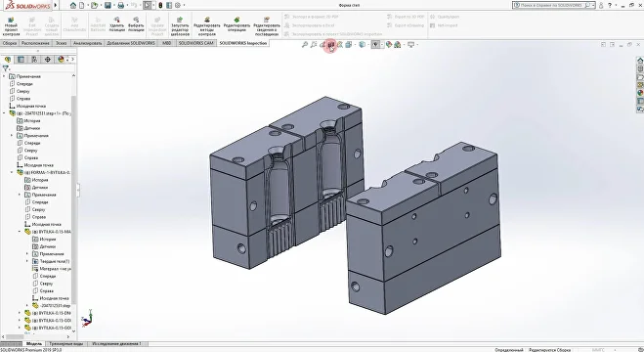Click Новый проект контроля

[x=11, y=26]
